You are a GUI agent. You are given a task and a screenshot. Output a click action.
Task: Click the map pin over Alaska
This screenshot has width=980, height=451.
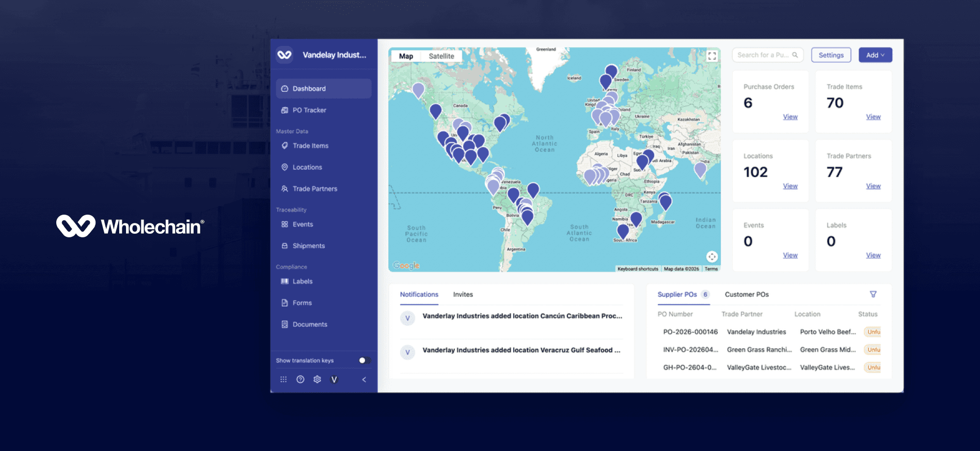pyautogui.click(x=418, y=90)
